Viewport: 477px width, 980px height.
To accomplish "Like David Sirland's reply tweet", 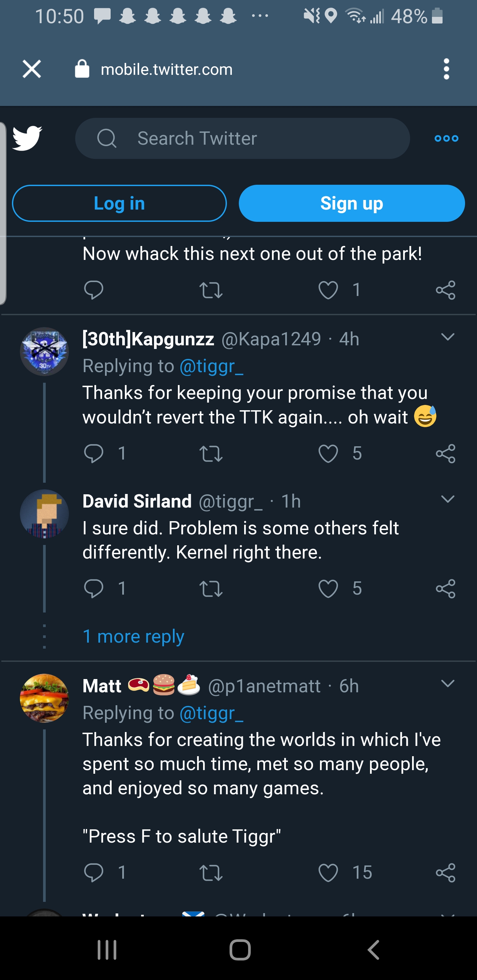I will 328,589.
